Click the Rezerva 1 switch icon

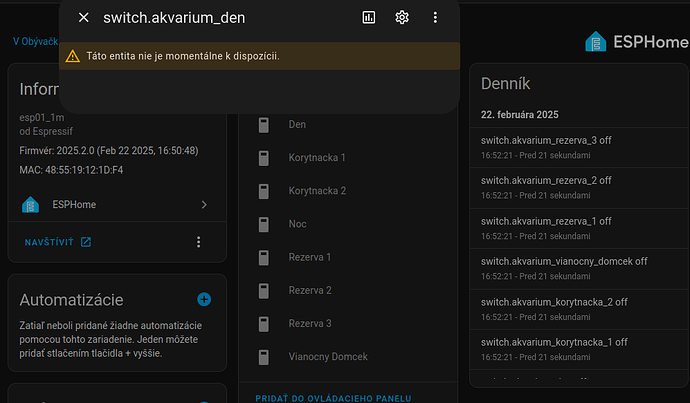(x=264, y=258)
